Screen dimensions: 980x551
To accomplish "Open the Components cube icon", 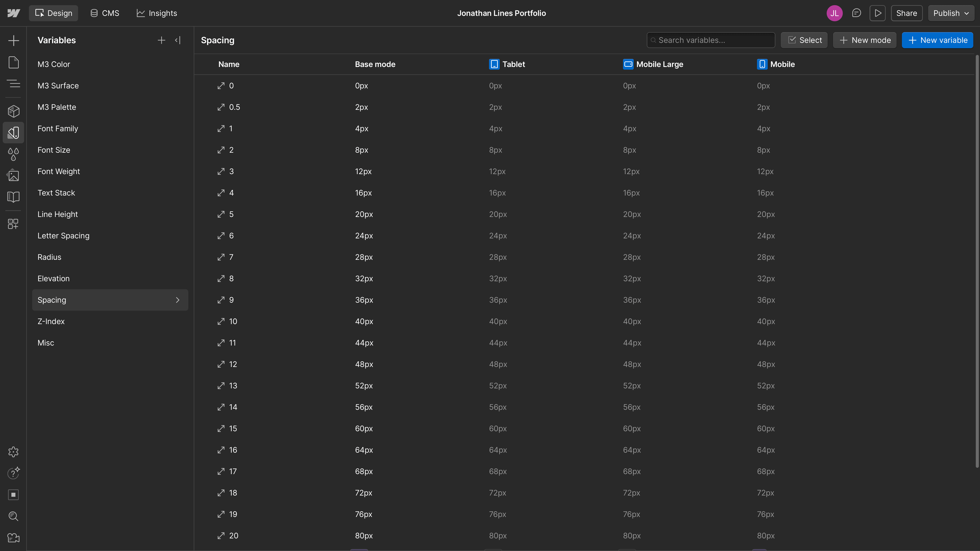I will (13, 111).
